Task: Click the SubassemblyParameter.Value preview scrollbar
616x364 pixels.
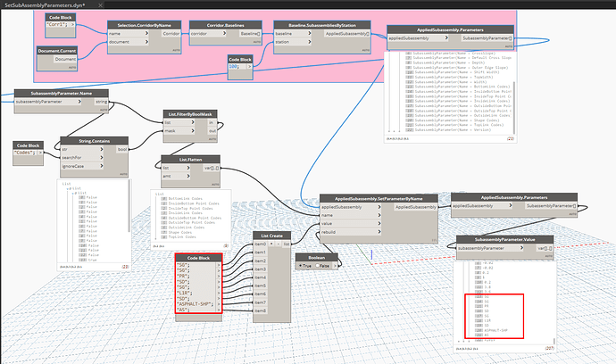Action: coord(554,341)
